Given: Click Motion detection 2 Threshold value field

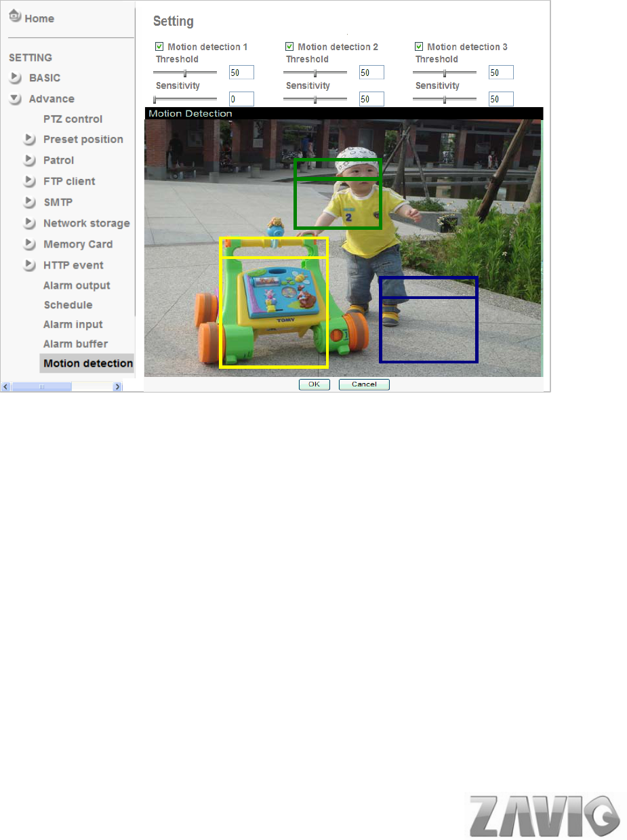Looking at the screenshot, I should pyautogui.click(x=371, y=73).
